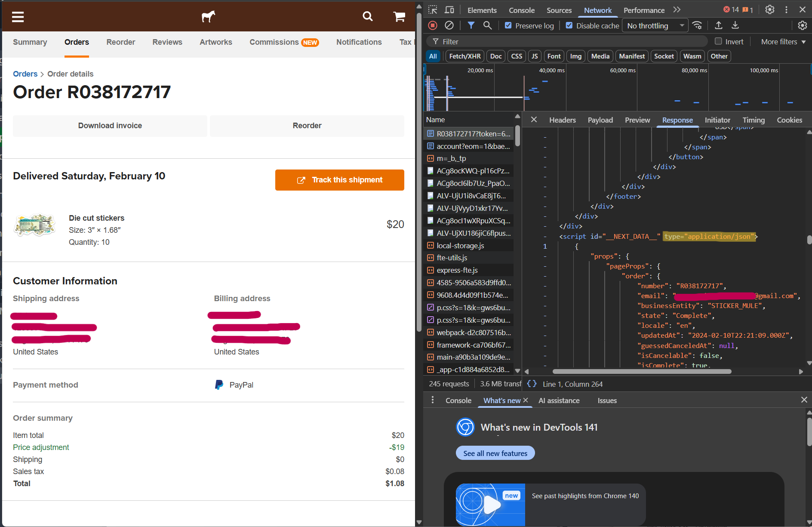Click the shopping cart icon
The width and height of the screenshot is (812, 527).
coord(399,17)
